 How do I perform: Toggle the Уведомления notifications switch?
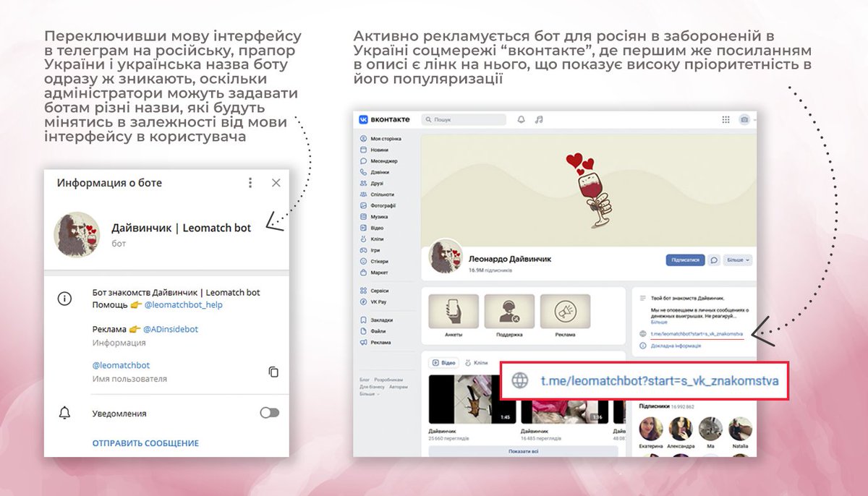click(x=269, y=413)
